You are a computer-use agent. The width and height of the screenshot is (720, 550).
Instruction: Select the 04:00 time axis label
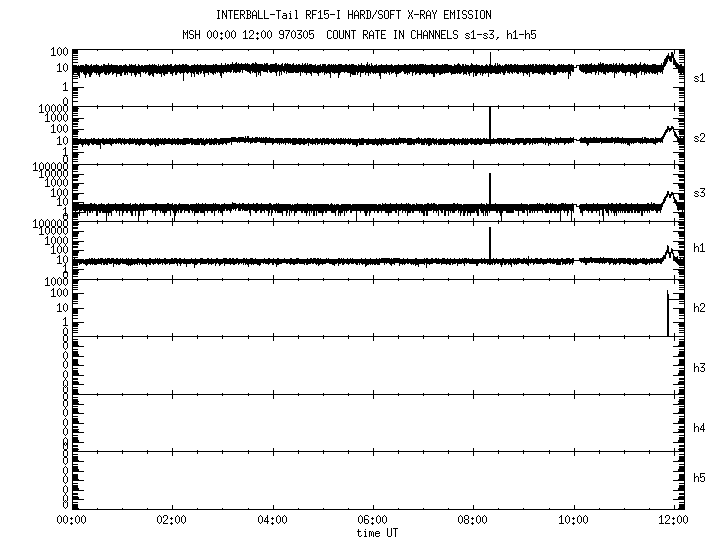click(272, 520)
